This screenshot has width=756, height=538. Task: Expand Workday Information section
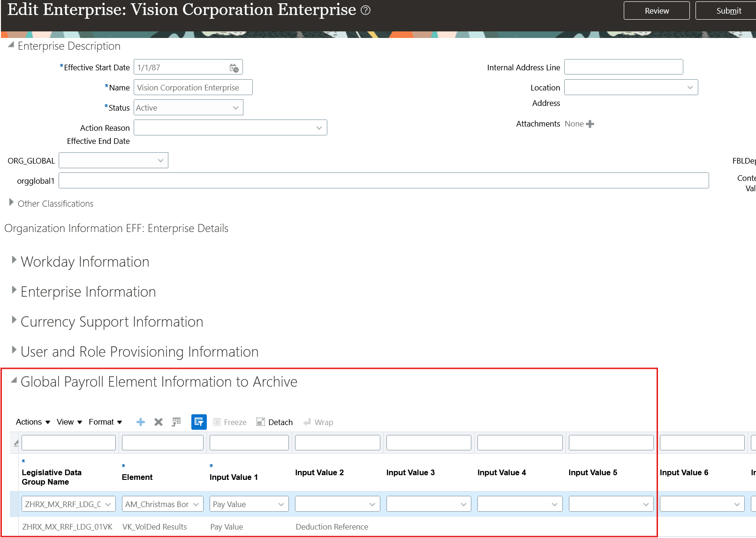click(x=14, y=260)
